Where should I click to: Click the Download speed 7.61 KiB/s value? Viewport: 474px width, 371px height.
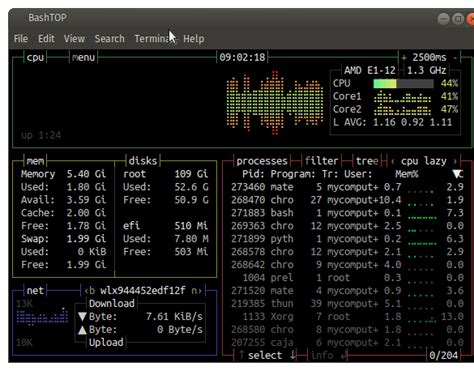point(174,317)
